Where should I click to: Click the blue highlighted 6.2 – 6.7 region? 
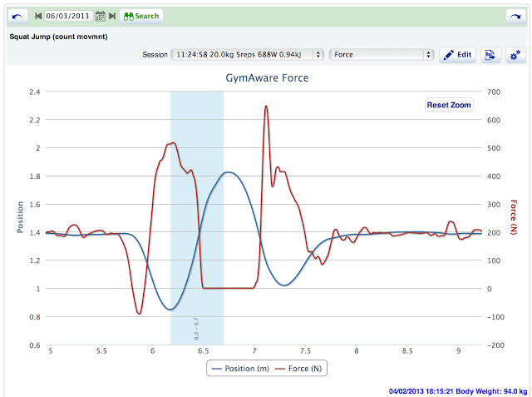[197, 218]
